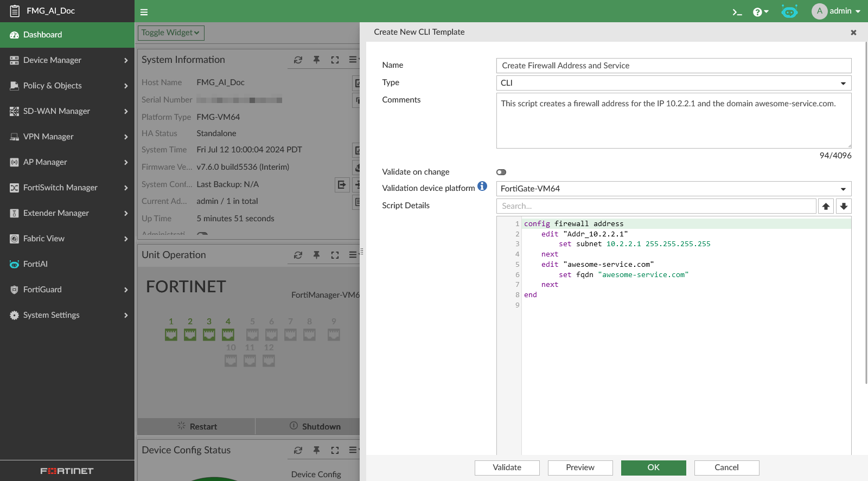868x481 pixels.
Task: Click the Script Details search field
Action: (x=656, y=206)
